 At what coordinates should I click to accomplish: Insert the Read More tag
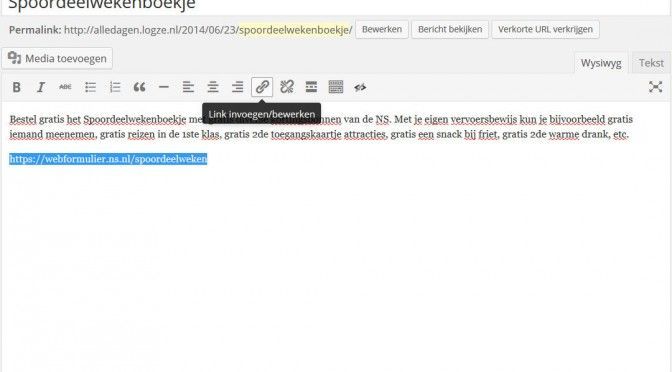tap(311, 87)
